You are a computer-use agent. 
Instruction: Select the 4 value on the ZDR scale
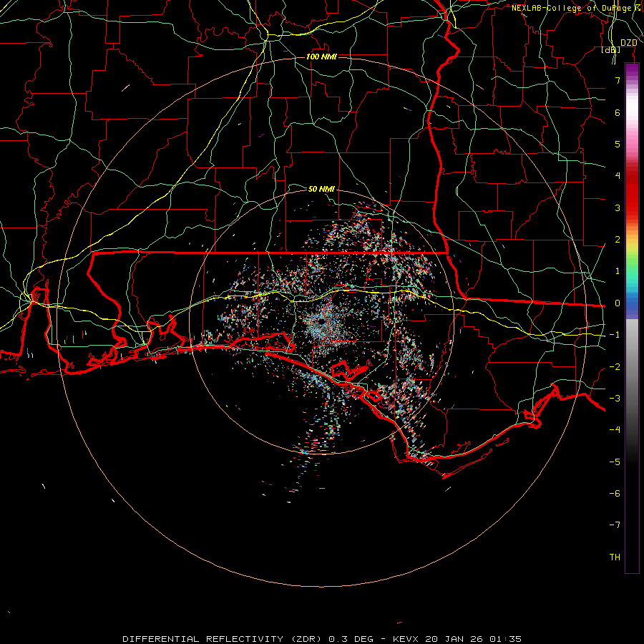pos(618,176)
